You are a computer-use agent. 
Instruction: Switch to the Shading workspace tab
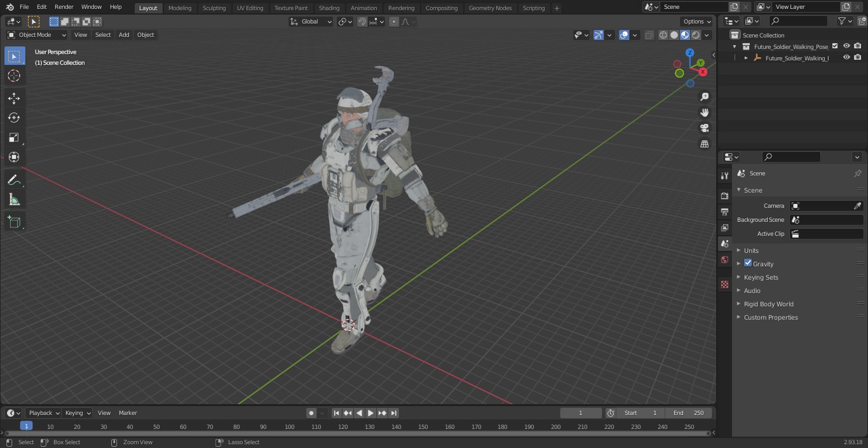click(329, 8)
